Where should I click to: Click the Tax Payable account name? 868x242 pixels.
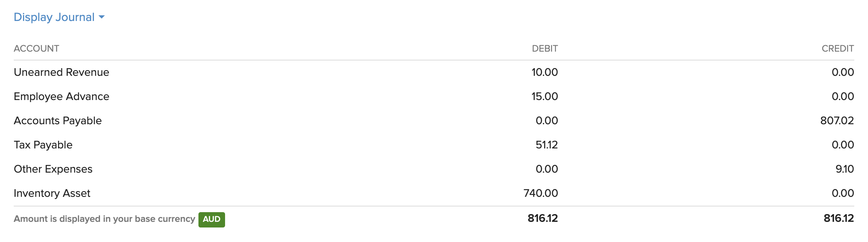[x=43, y=145]
